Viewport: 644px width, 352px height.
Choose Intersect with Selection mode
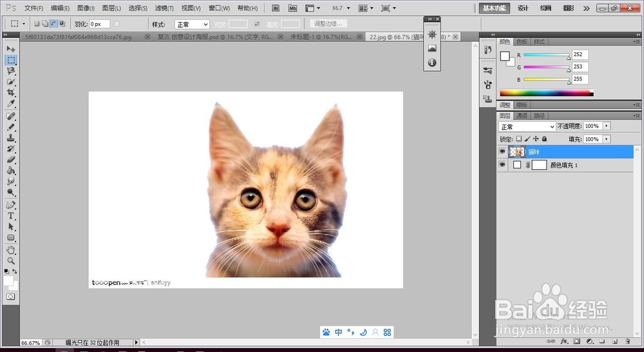coord(62,24)
